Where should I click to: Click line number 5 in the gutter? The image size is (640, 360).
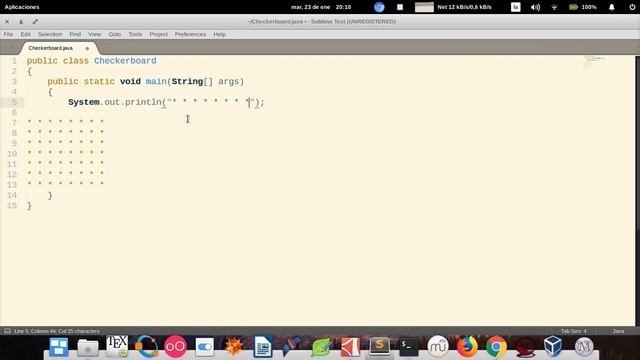tap(14, 102)
